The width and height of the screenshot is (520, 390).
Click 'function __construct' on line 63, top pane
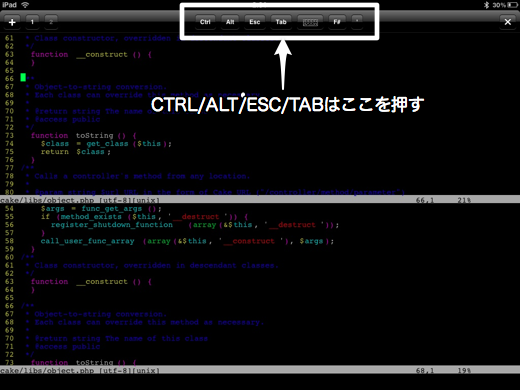click(79, 54)
